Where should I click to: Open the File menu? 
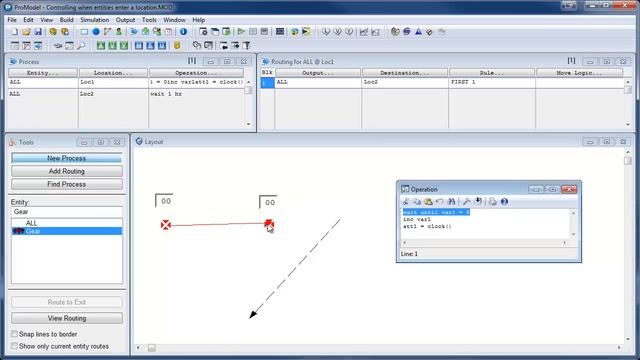tap(12, 20)
